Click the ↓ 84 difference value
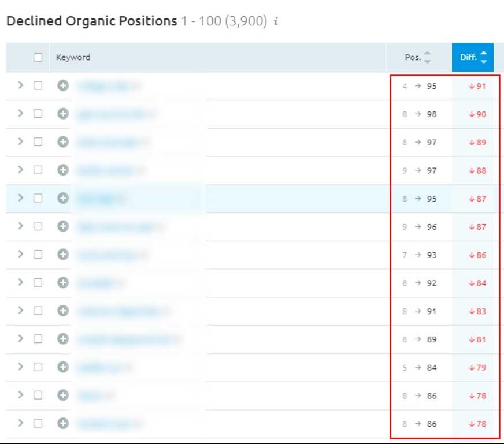 tap(477, 283)
